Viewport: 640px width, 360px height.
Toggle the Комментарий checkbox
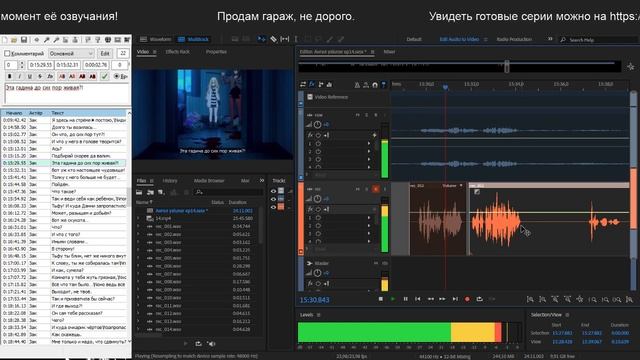click(7, 53)
